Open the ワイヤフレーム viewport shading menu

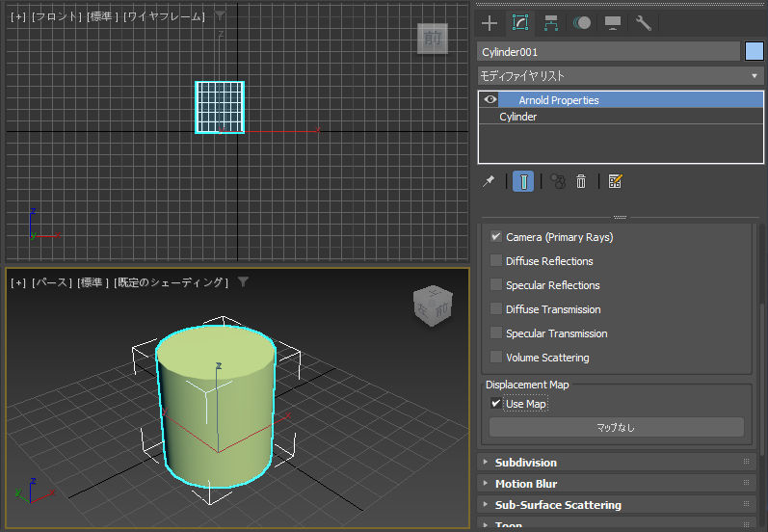[164, 16]
